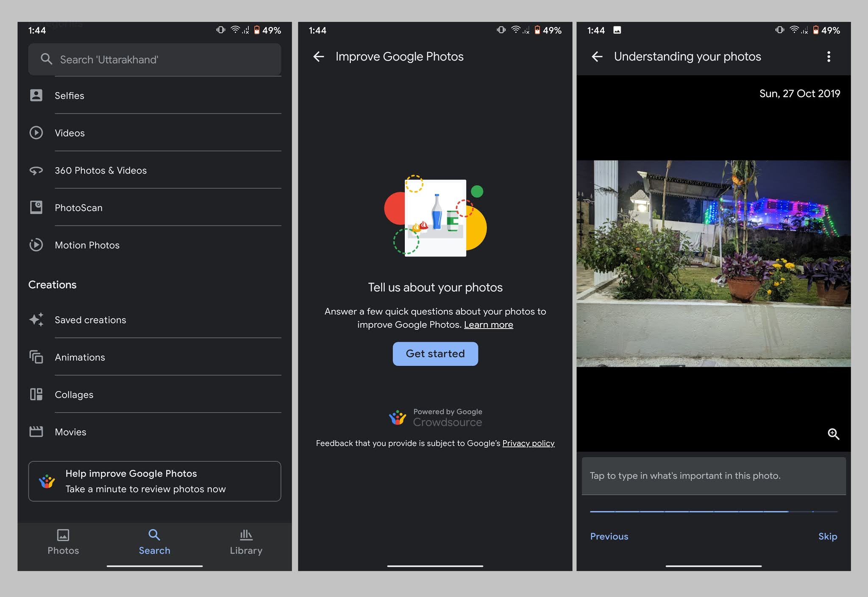Focus the Search 'Uttarakhand' field

pyautogui.click(x=155, y=59)
